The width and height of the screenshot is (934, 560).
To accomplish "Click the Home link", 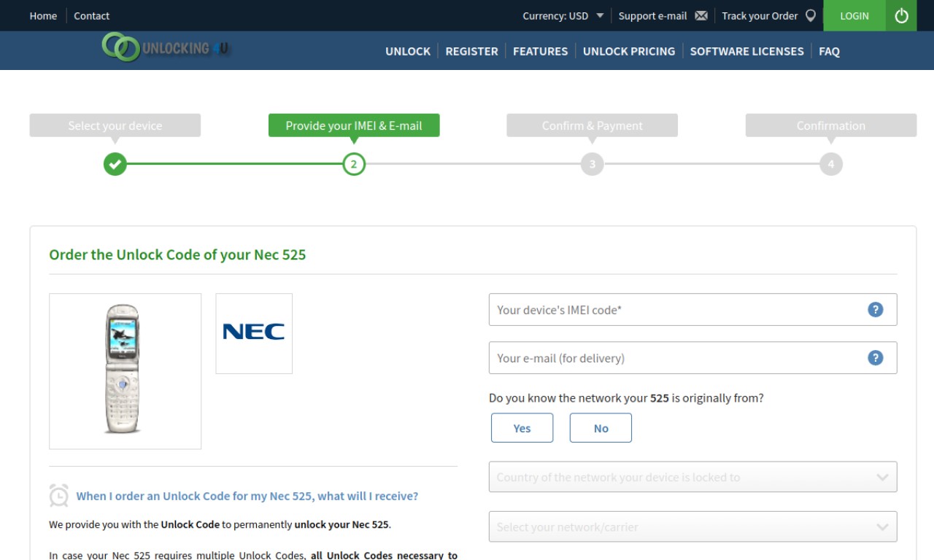I will coord(43,15).
